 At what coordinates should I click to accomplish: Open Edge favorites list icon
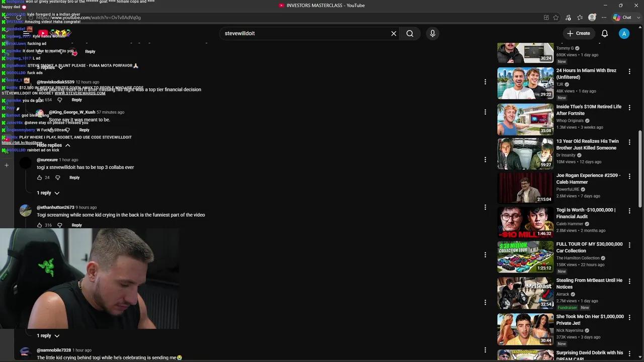click(x=580, y=17)
